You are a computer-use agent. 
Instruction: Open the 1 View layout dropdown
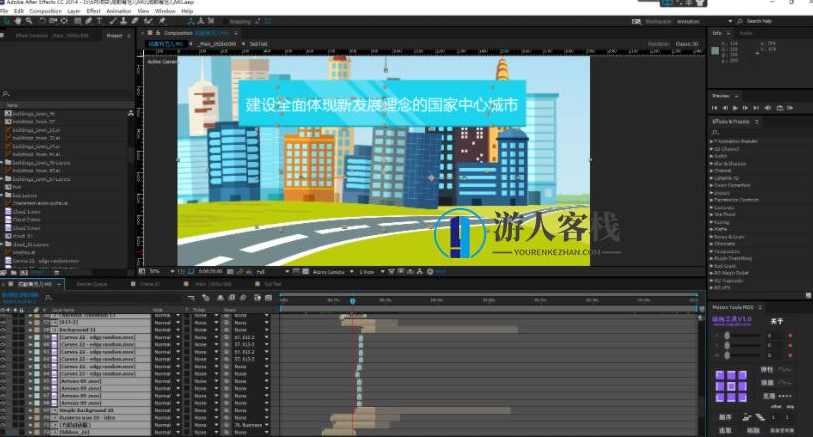[372, 272]
